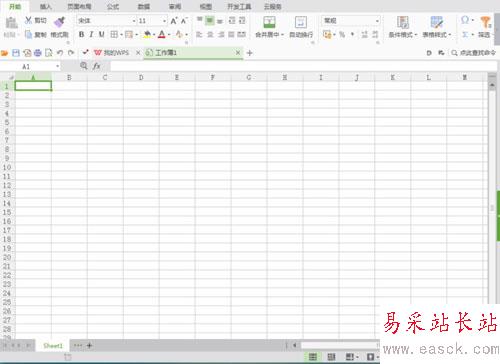This screenshot has height=364, width=500.
Task: Toggle align right in ribbon
Action: (x=221, y=34)
